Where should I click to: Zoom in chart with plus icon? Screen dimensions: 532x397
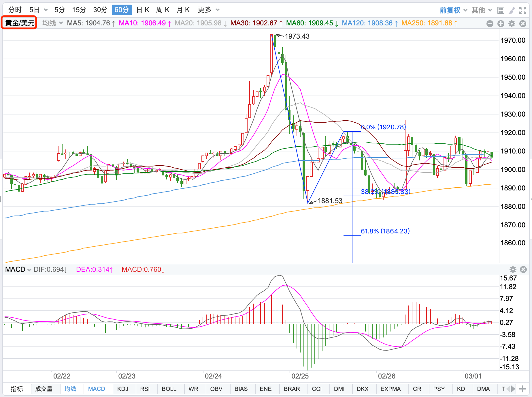501,24
